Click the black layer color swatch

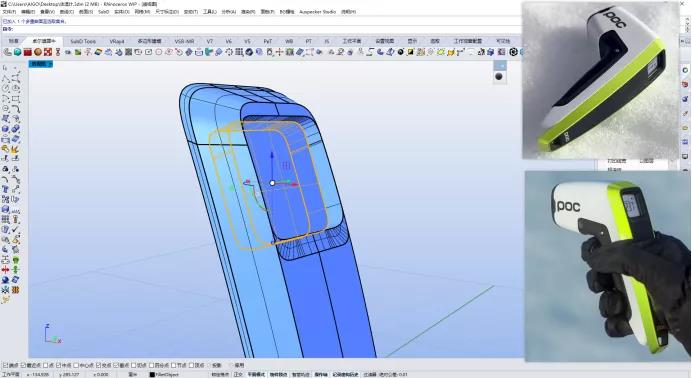coord(152,374)
